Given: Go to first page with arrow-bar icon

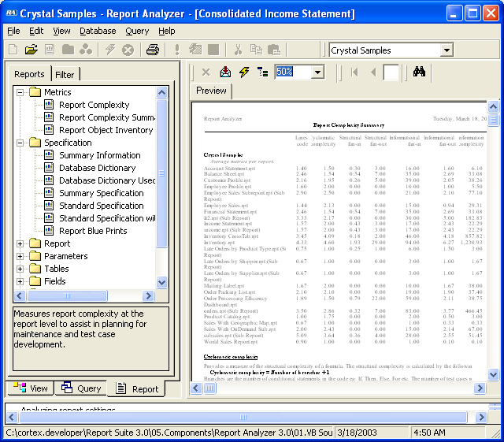Looking at the screenshot, I should pos(354,72).
